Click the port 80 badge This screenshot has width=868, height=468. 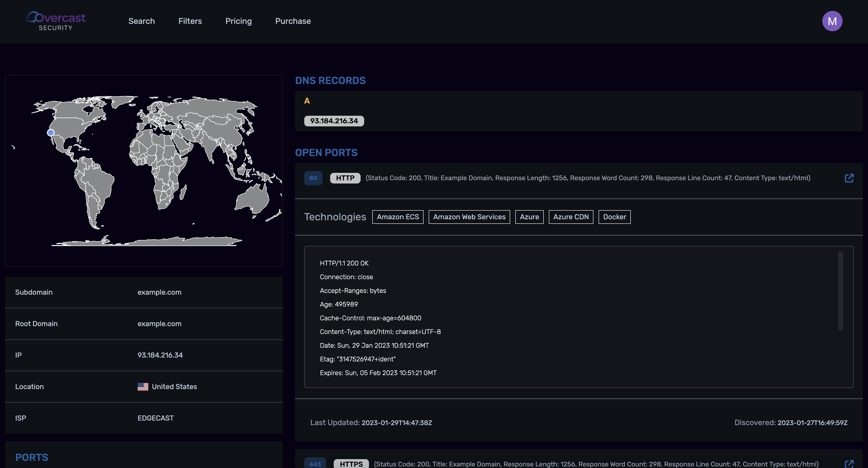coord(313,178)
